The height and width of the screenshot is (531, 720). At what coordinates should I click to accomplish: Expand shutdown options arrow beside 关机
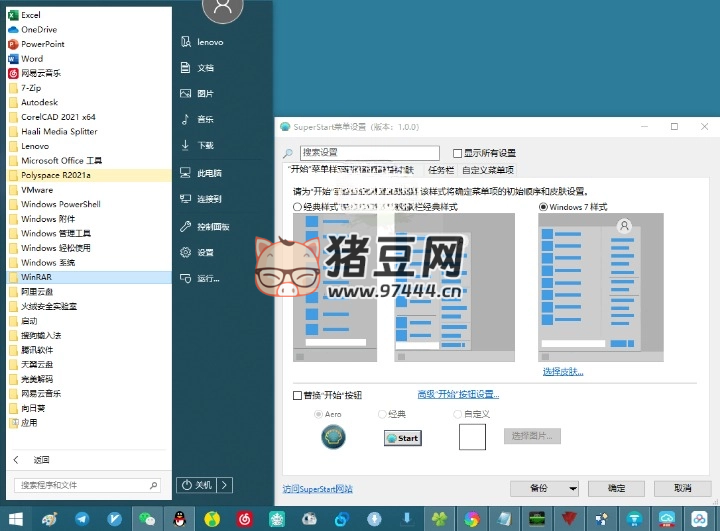[x=225, y=485]
